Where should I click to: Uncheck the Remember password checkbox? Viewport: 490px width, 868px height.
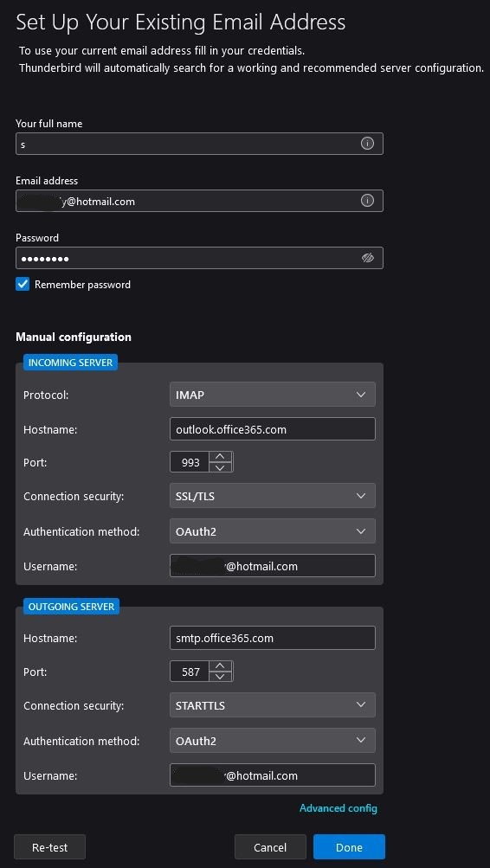click(23, 285)
